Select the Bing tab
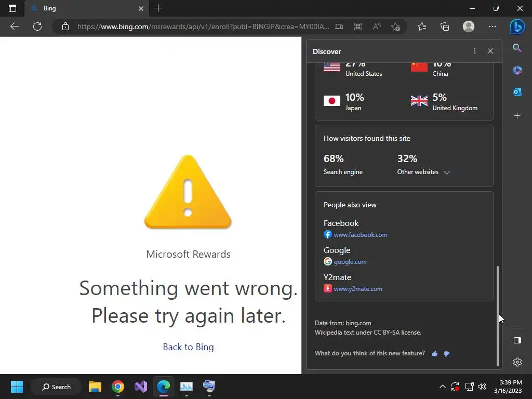Viewport: 532px width, 399px height. 87,8
